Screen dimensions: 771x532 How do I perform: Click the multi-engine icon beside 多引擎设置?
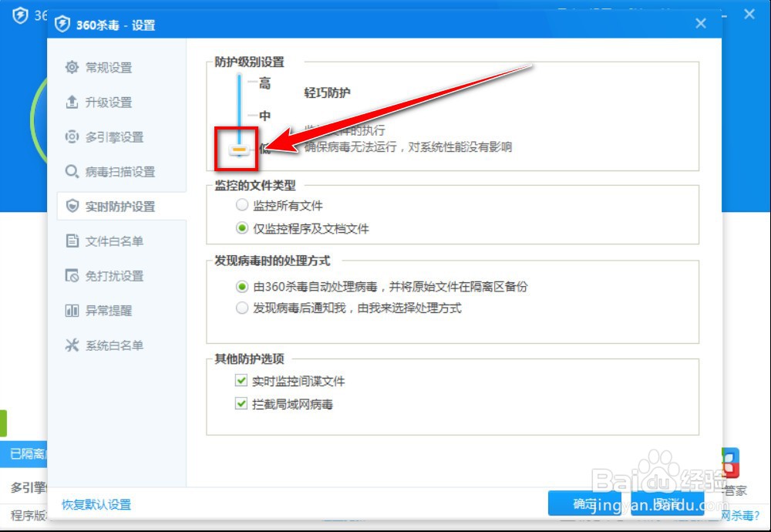point(72,136)
